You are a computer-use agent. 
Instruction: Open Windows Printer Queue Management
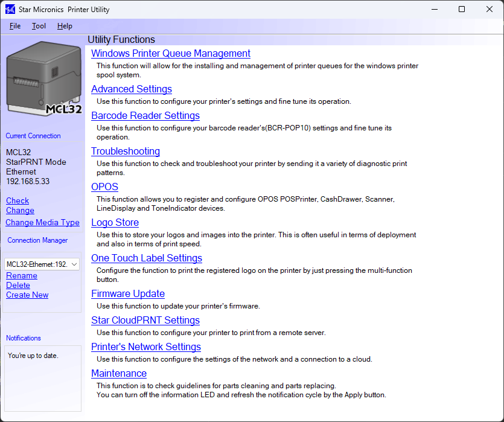pyautogui.click(x=171, y=53)
